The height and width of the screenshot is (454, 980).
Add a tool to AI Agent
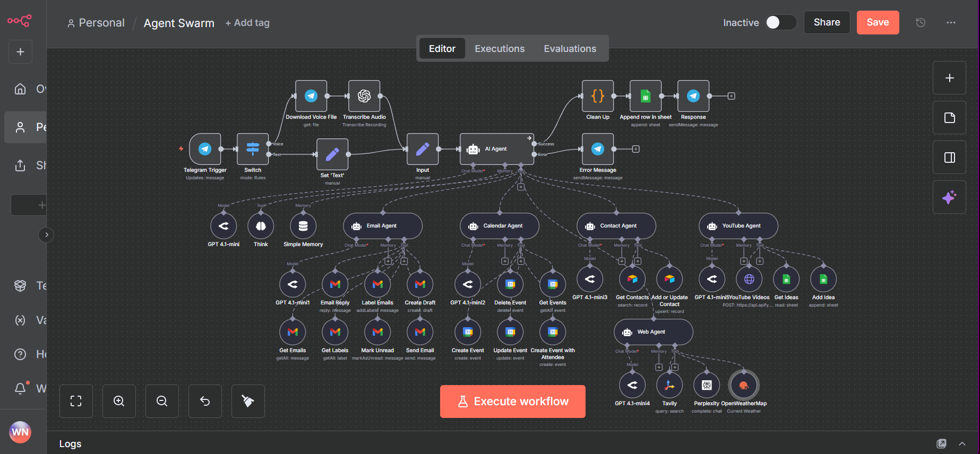tap(521, 187)
